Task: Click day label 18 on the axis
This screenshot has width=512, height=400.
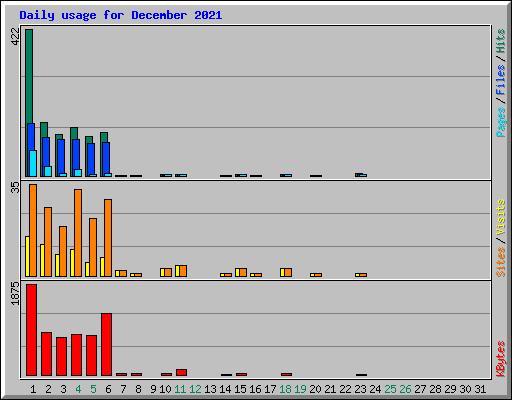Action: tap(285, 389)
